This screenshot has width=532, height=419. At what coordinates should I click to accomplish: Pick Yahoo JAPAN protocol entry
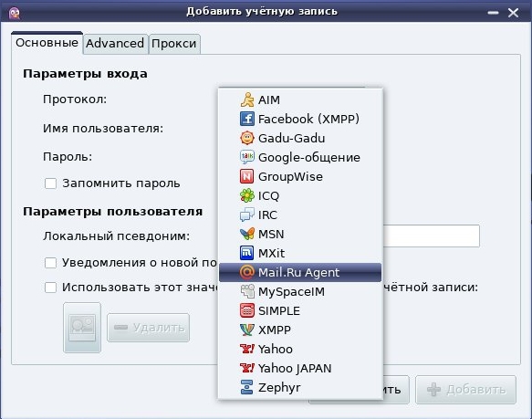click(300, 368)
